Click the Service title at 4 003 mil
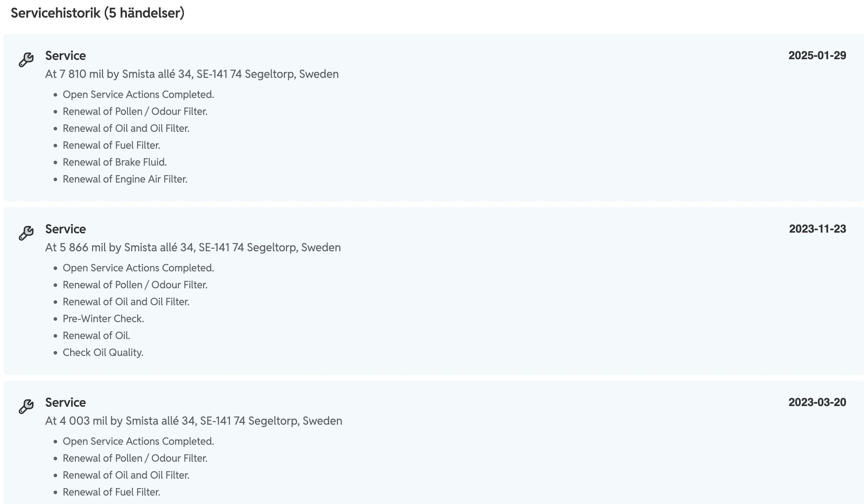 coord(66,402)
